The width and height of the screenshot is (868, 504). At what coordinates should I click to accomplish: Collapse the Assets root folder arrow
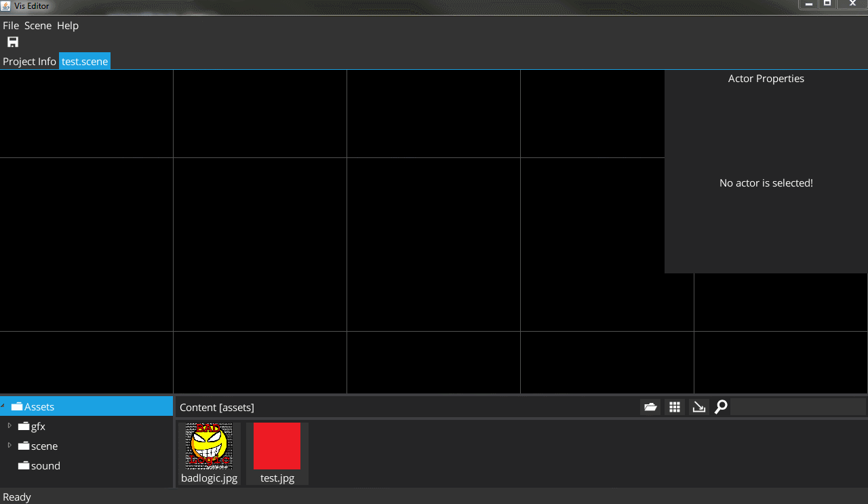point(3,406)
